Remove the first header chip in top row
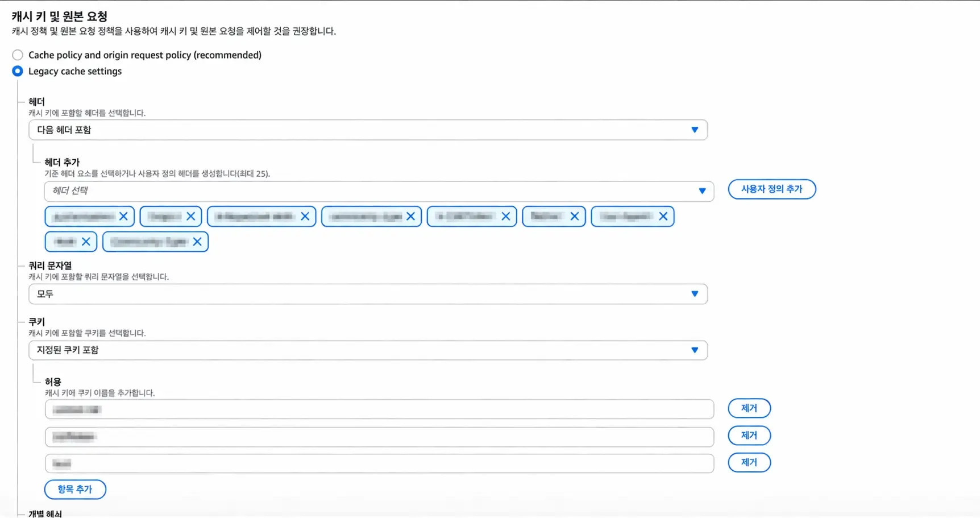The height and width of the screenshot is (518, 980). point(123,217)
